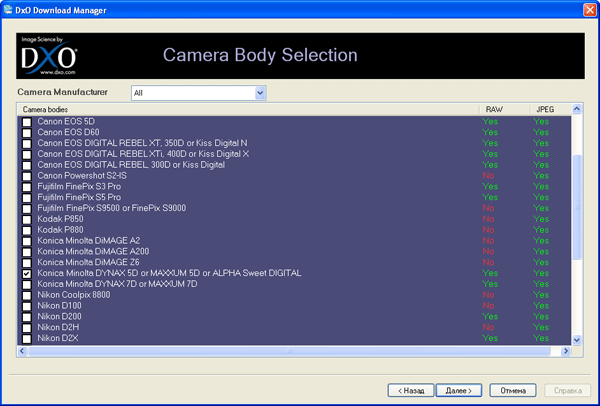
Task: Click 'Canon EOS 5D' row text
Action: coord(66,122)
